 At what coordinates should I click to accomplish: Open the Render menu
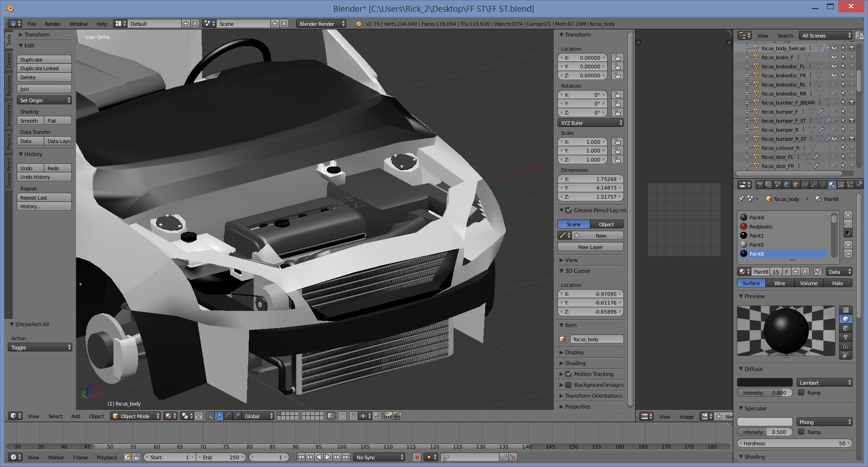point(52,24)
